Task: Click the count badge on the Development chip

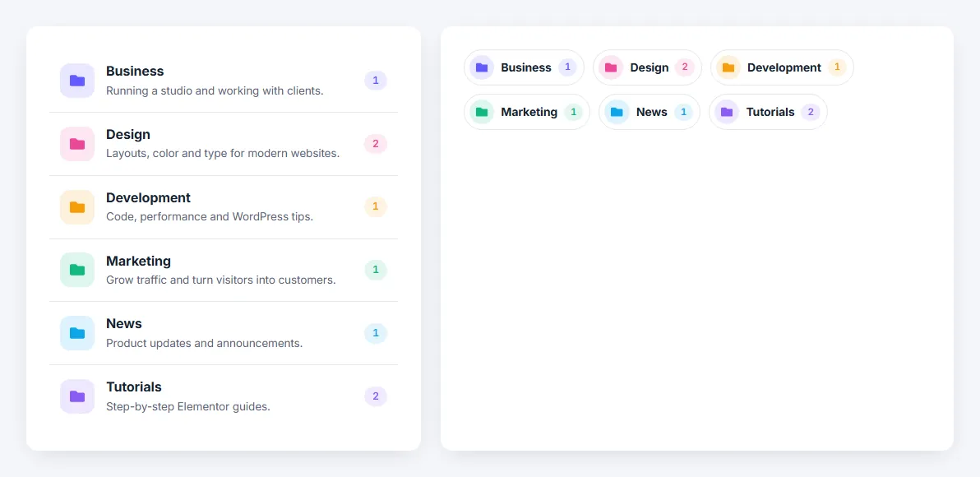Action: point(838,67)
